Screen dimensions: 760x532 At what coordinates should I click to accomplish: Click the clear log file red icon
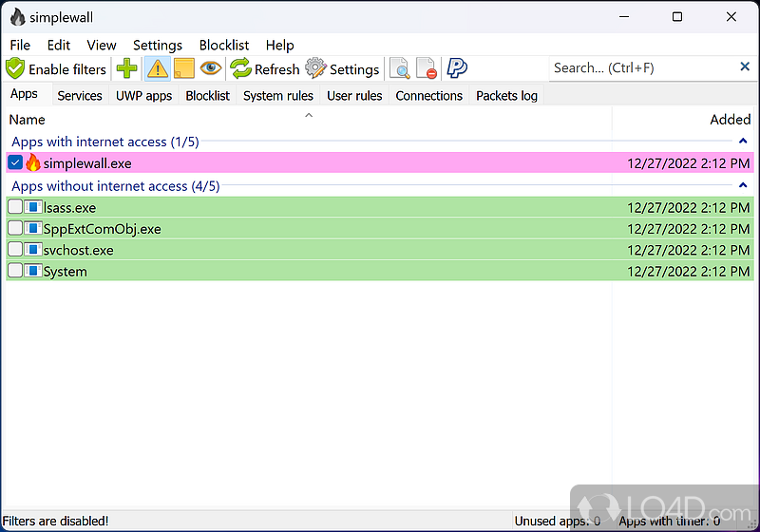[x=427, y=68]
